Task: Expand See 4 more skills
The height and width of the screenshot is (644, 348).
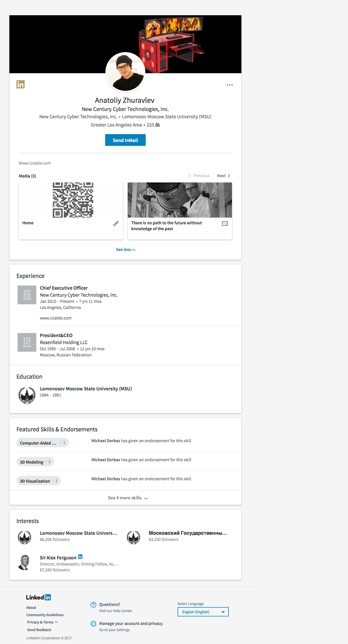Action: pyautogui.click(x=128, y=498)
